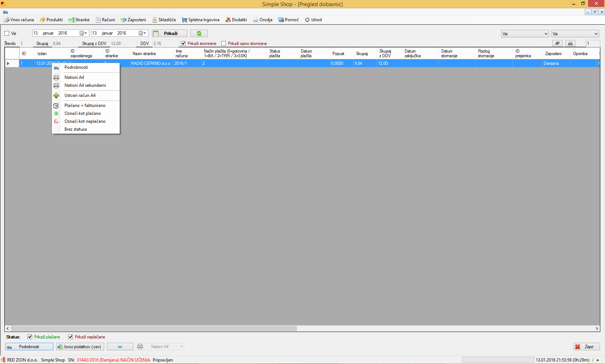Viewport: 605px width, 364px height.
Task: Click the eye preview icon button
Action: pos(120,347)
